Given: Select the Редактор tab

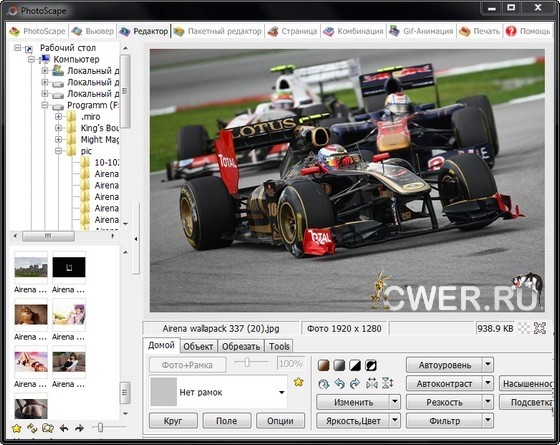Looking at the screenshot, I should pos(144,31).
